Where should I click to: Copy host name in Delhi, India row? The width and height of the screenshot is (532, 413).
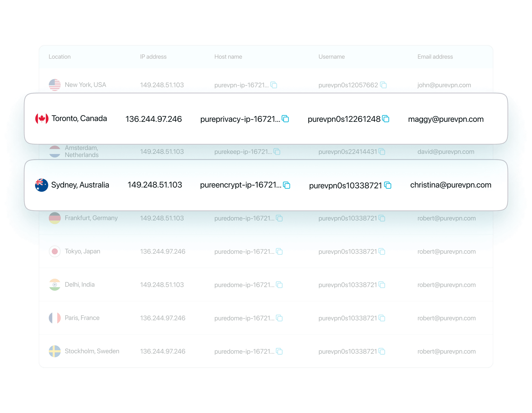point(279,285)
